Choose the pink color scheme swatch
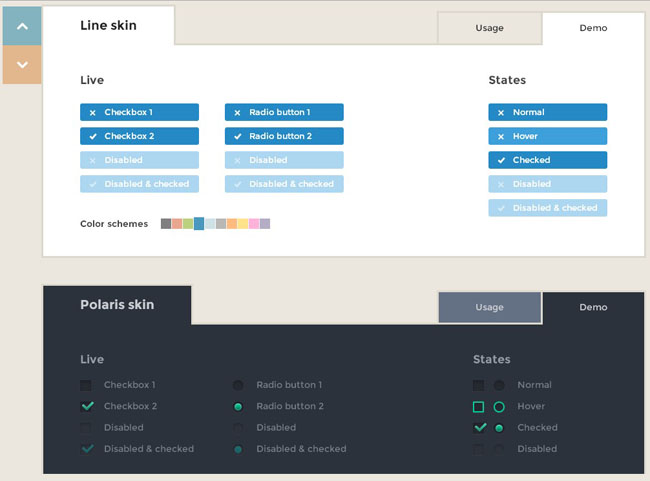Image resolution: width=650 pixels, height=481 pixels. click(x=254, y=224)
